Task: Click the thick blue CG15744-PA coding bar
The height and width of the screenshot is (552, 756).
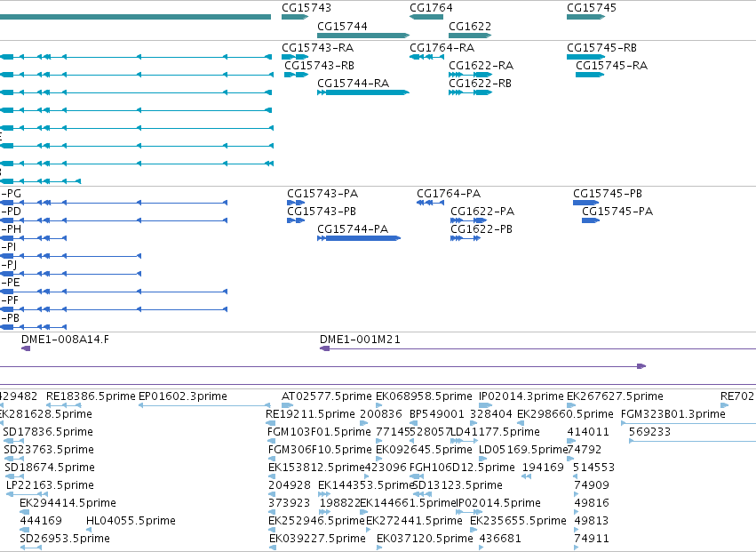Action: [362, 238]
